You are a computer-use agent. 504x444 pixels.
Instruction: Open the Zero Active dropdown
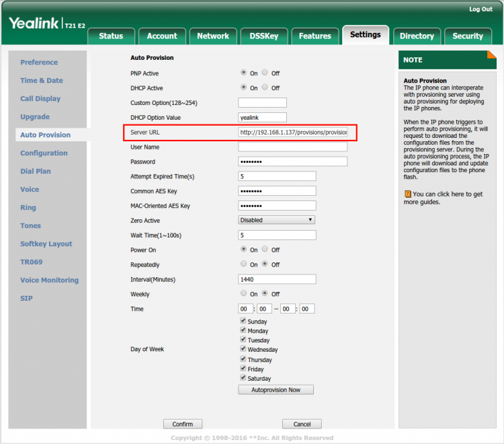pyautogui.click(x=277, y=220)
